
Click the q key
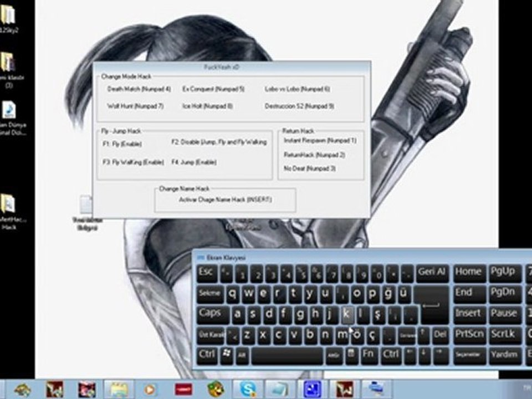(x=233, y=294)
